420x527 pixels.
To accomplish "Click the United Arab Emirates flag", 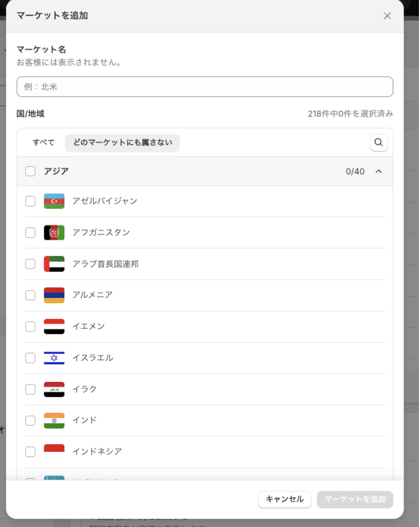I will pos(54,264).
